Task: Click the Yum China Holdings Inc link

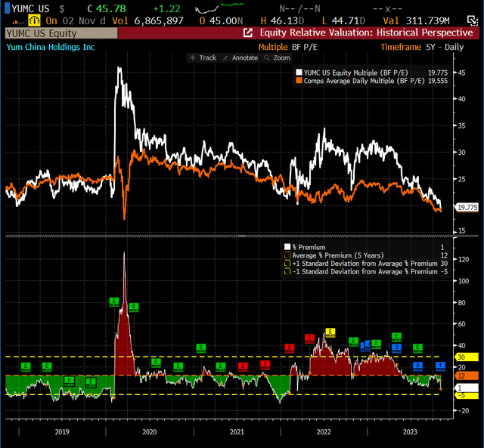Action: coord(51,47)
